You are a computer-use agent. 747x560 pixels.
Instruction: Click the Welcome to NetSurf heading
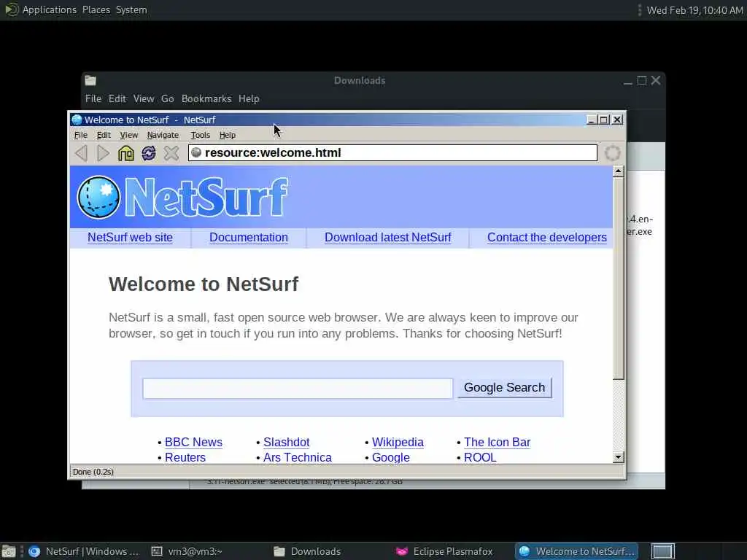tap(204, 284)
